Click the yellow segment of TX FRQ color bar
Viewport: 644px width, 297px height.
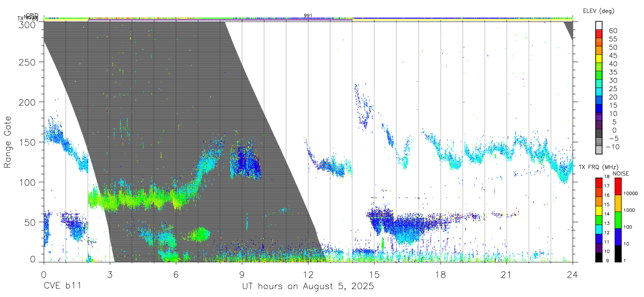pos(598,212)
